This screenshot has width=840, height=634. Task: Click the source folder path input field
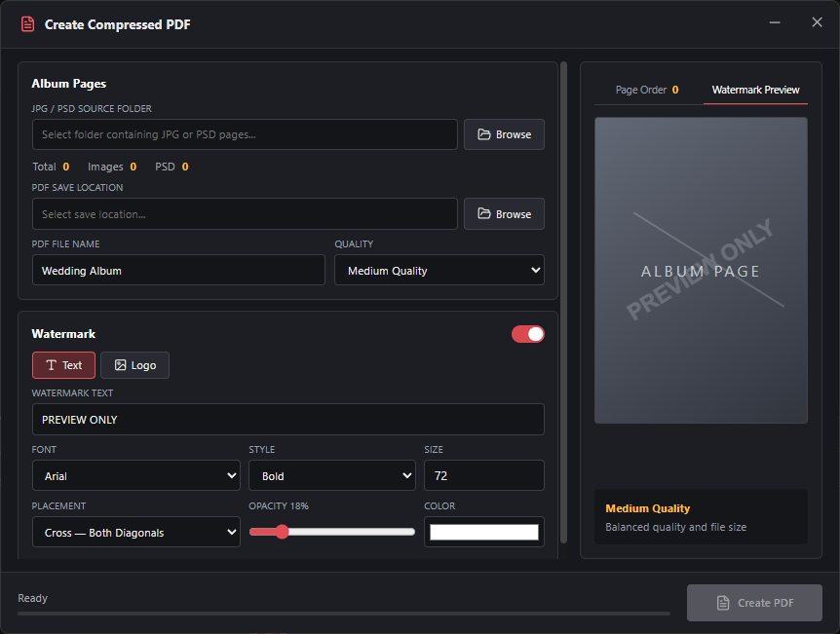(245, 134)
